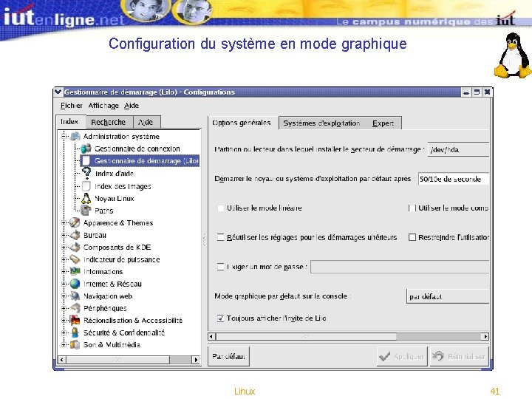Image resolution: width=532 pixels, height=399 pixels.
Task: Expand the Son & Multimédia node
Action: tap(64, 345)
